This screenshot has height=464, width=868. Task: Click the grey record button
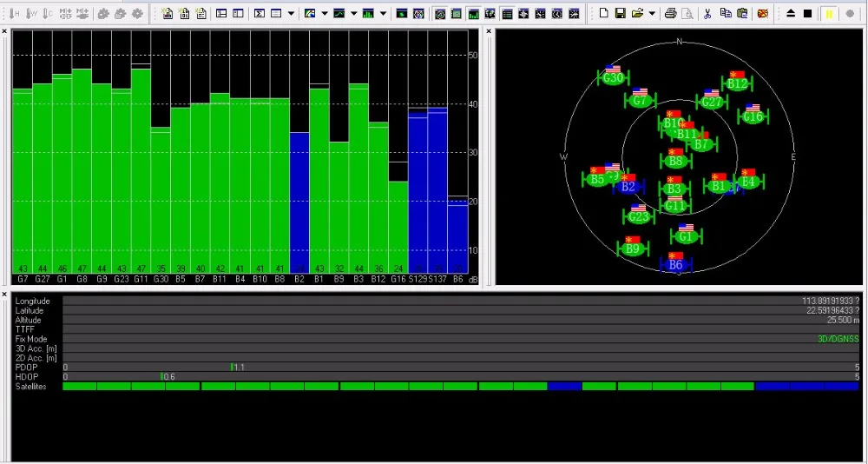click(x=850, y=13)
